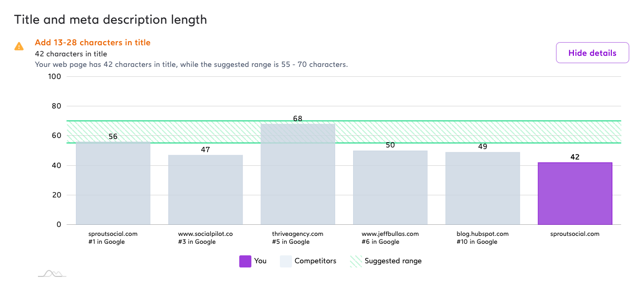This screenshot has height=288, width=644.
Task: Open the blog.hubspot.com axis label
Action: 482,234
